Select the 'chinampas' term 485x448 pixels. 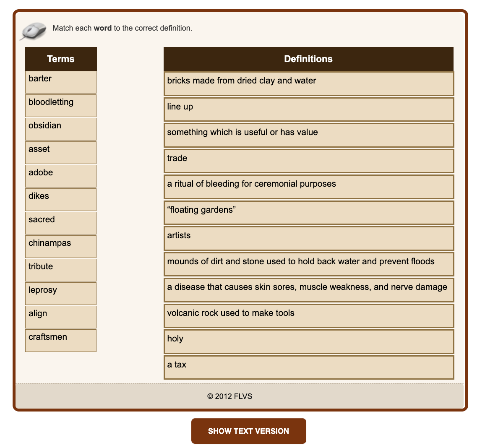click(61, 247)
